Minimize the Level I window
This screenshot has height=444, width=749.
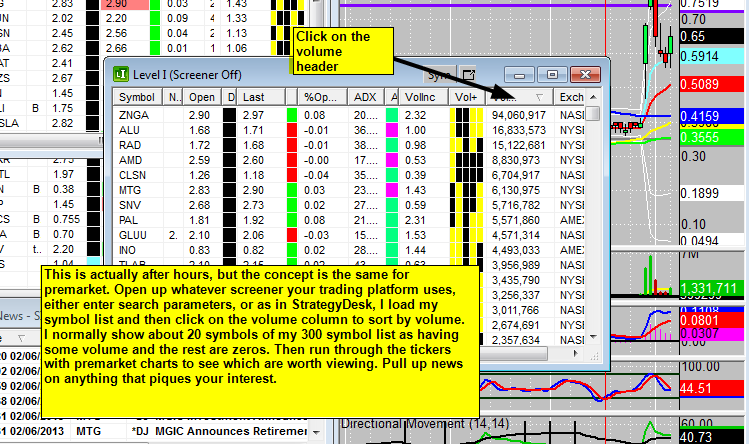(x=519, y=75)
